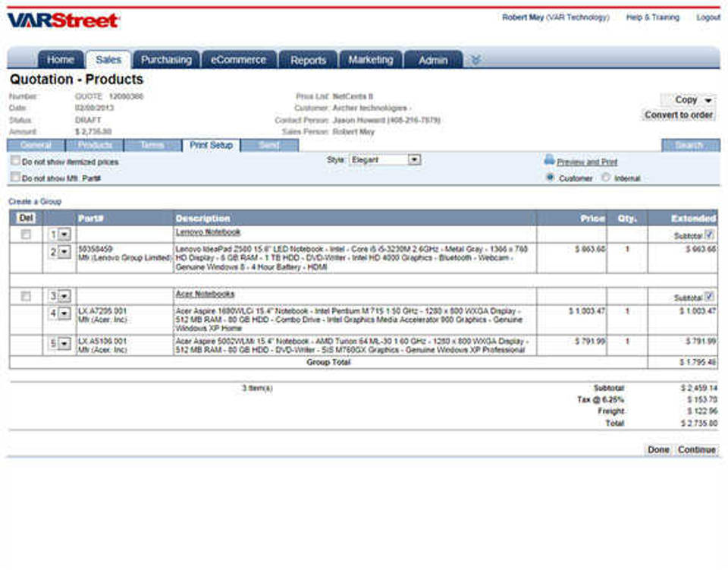
Task: Open the Preview and Print link
Action: pyautogui.click(x=587, y=162)
